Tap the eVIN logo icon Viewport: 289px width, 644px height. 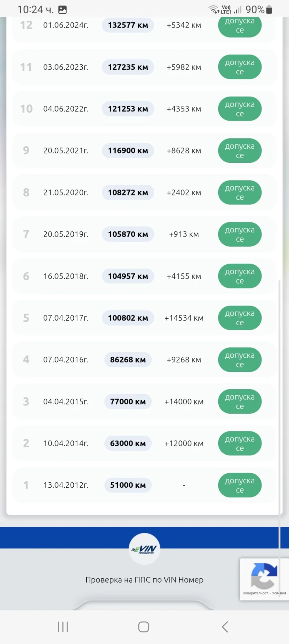144,549
